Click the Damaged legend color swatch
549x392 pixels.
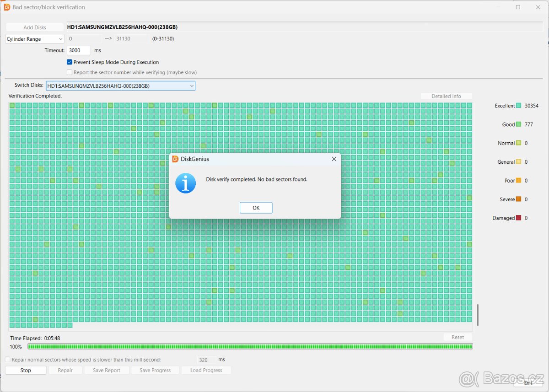518,218
